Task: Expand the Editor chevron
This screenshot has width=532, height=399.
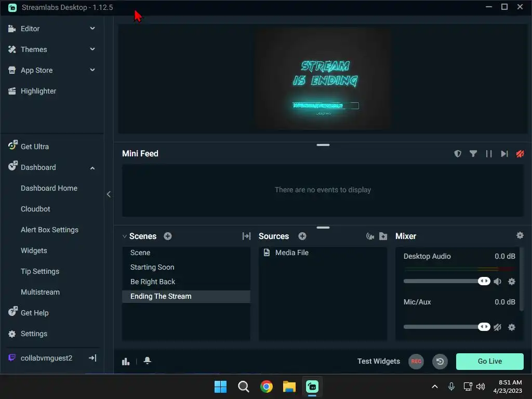Action: (92, 29)
